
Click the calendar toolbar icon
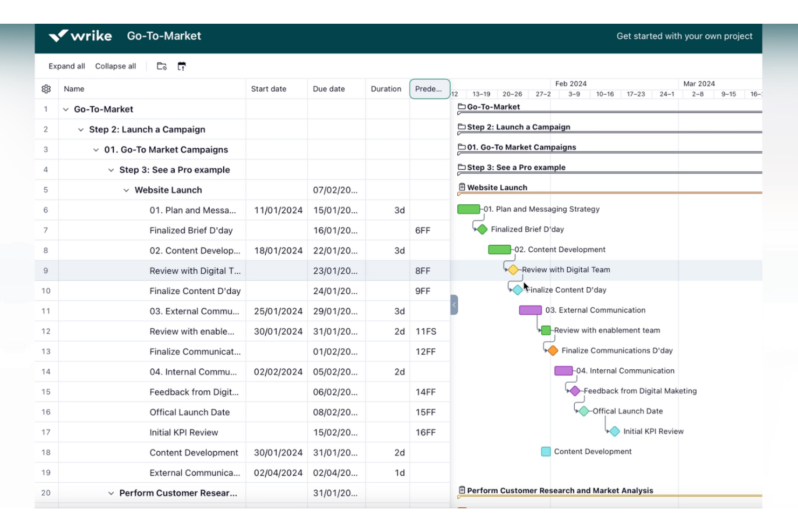[182, 66]
